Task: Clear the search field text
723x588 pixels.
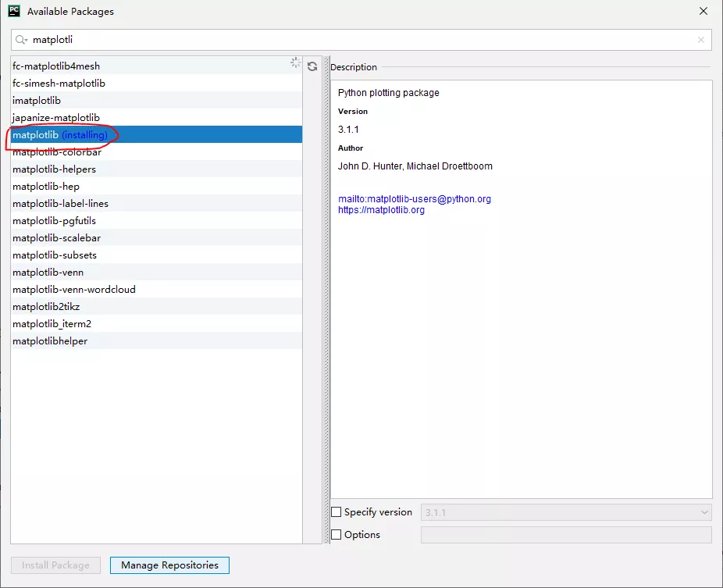Action: click(x=701, y=40)
